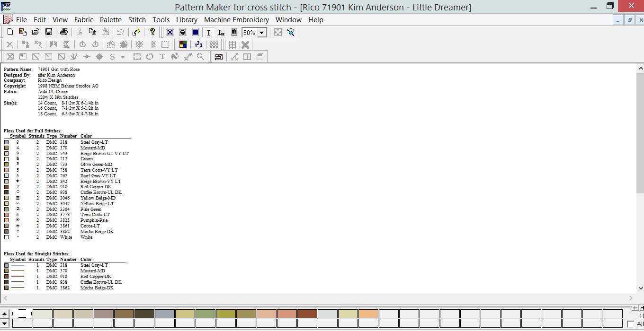Click the horizontal scrollbar right arrow

click(x=631, y=298)
